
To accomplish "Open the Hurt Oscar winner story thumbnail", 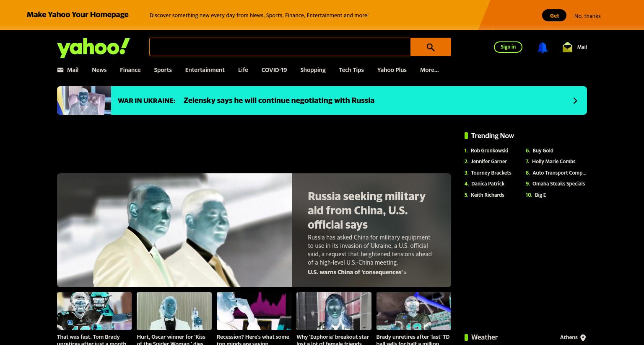I will coord(174,311).
